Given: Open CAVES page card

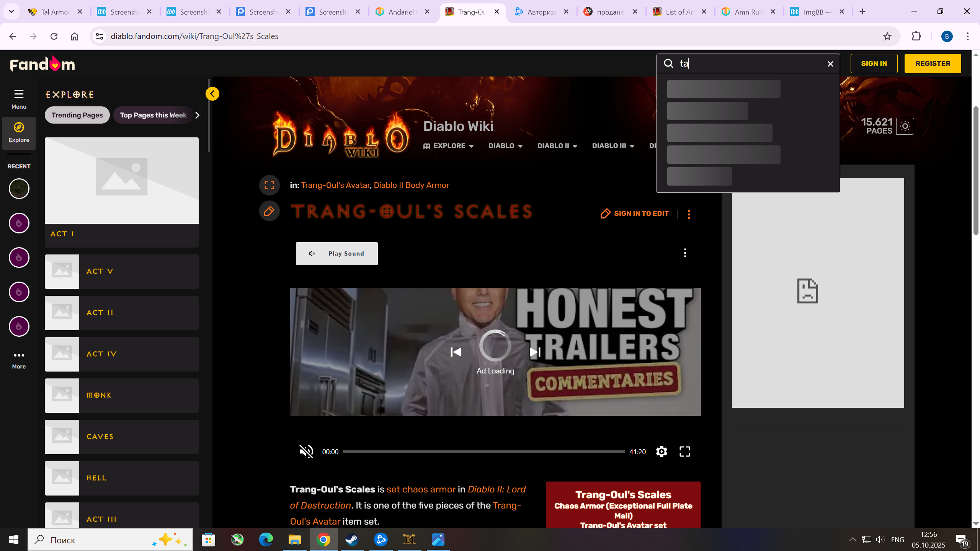Looking at the screenshot, I should click(122, 437).
